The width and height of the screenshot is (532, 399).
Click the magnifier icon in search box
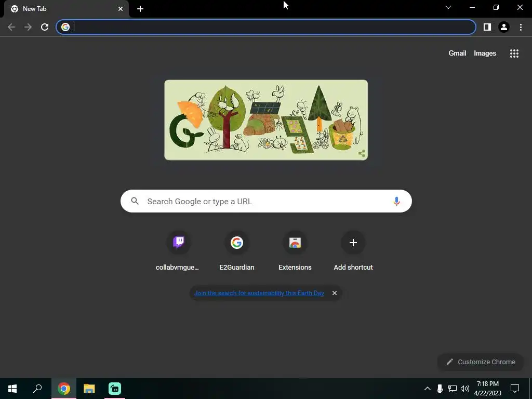pos(135,201)
